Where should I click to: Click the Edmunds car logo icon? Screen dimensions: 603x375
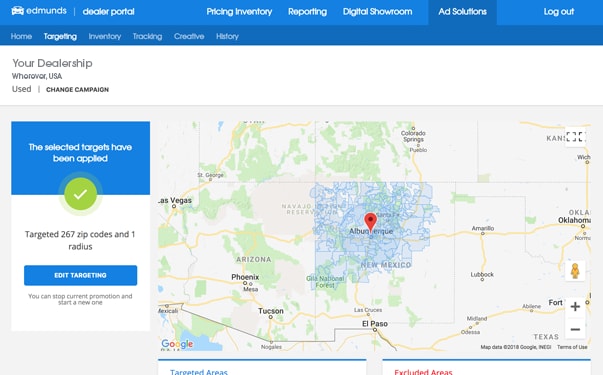click(17, 11)
